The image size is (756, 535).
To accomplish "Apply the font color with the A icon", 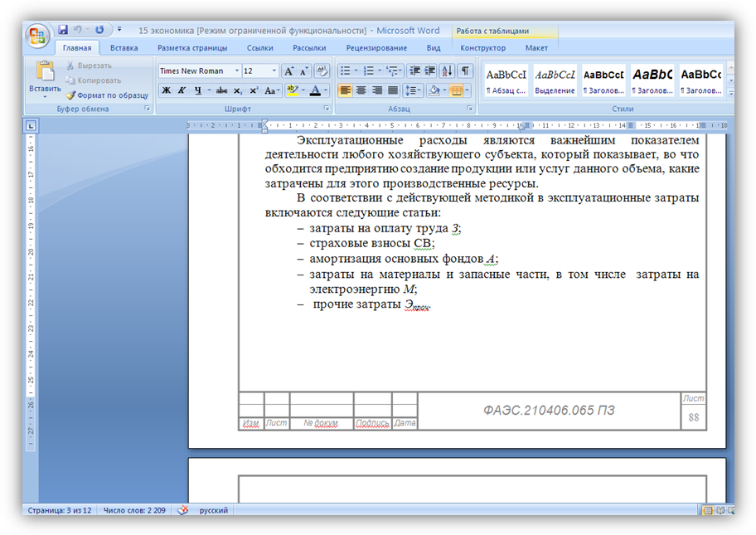I will (x=315, y=90).
